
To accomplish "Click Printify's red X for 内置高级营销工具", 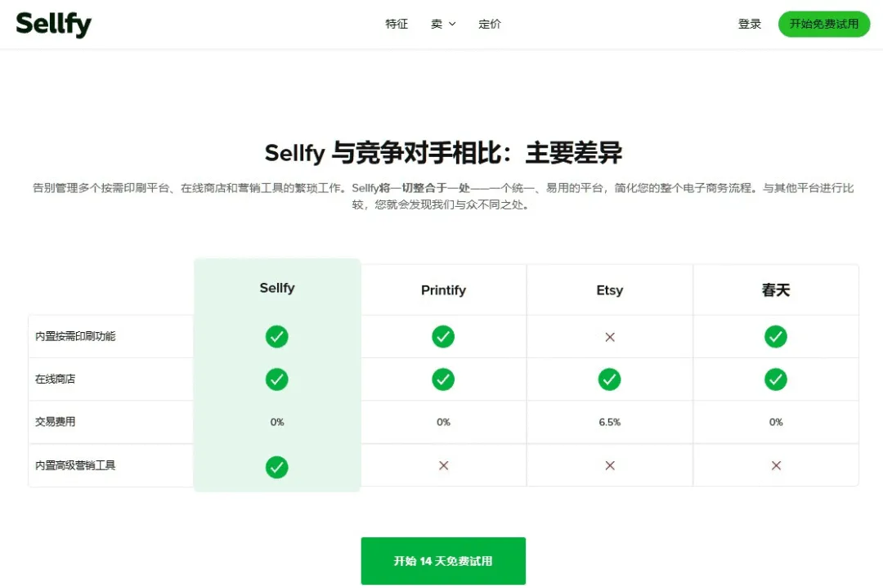I will 444,465.
